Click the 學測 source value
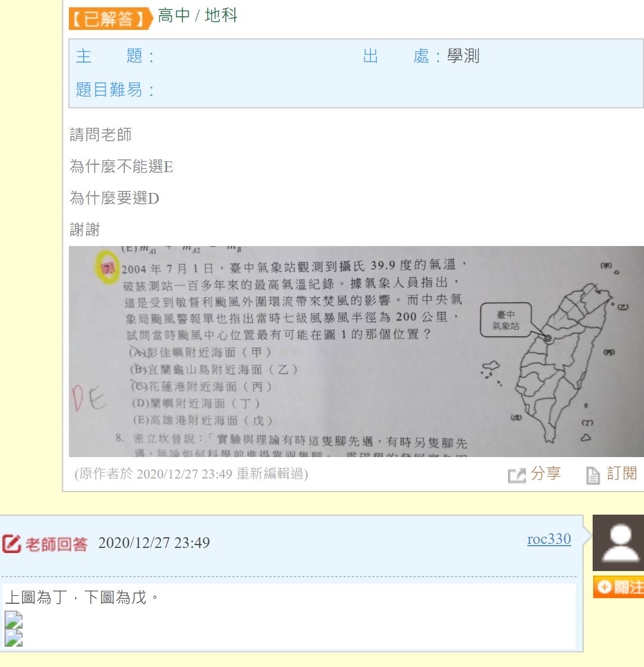644x667 pixels. pos(463,56)
